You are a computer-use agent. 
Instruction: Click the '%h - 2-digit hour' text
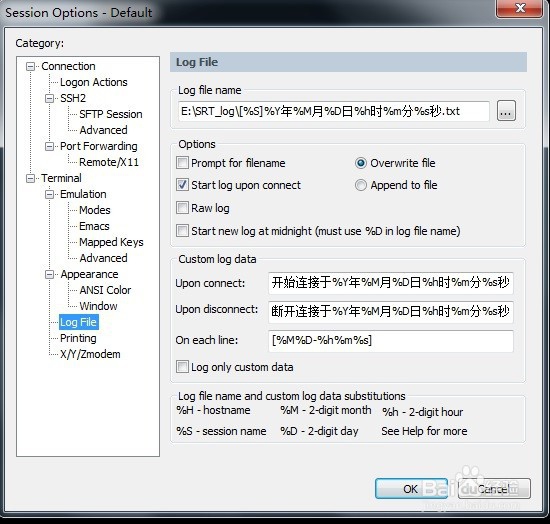[423, 412]
